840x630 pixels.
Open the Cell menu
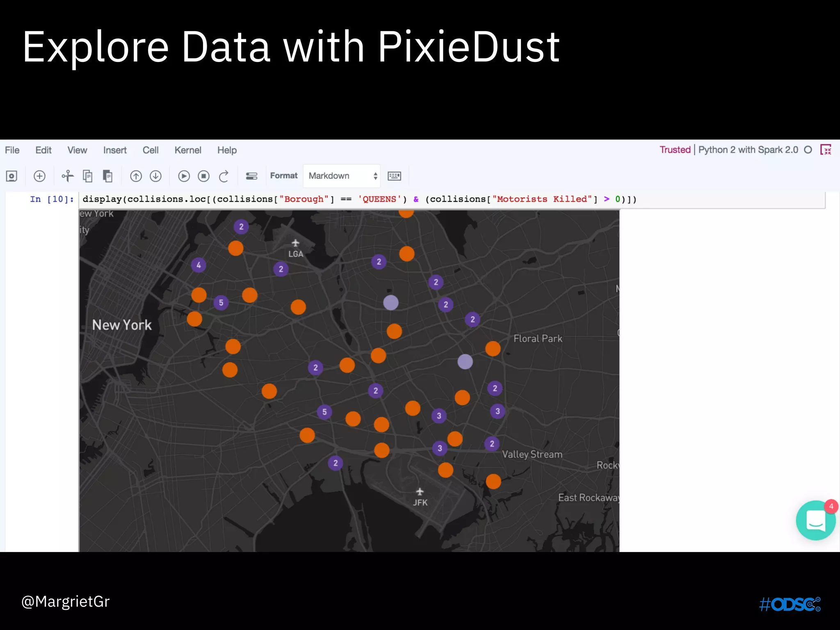tap(151, 150)
